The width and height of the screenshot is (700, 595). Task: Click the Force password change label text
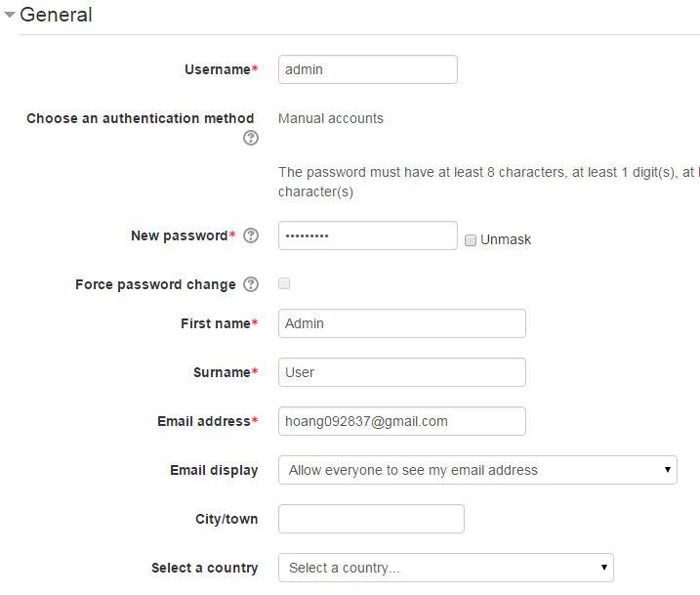point(155,284)
